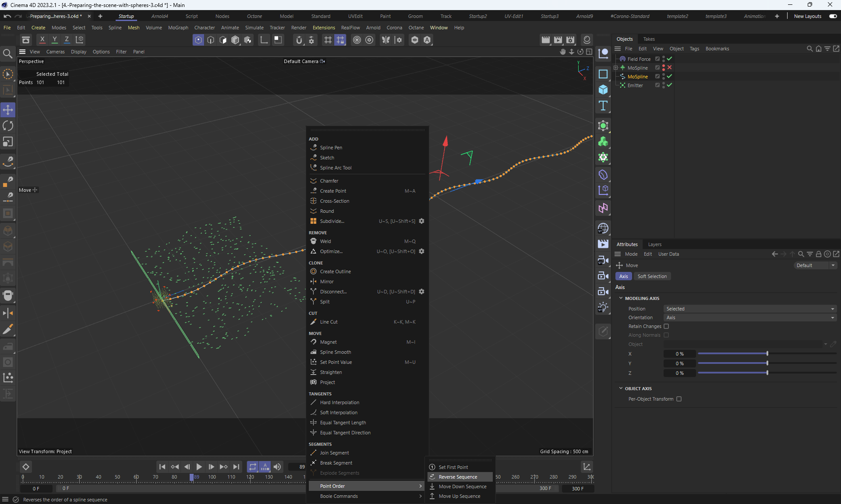This screenshot has height=504, width=841.
Task: Open Subdivide options gear icon
Action: pyautogui.click(x=421, y=221)
